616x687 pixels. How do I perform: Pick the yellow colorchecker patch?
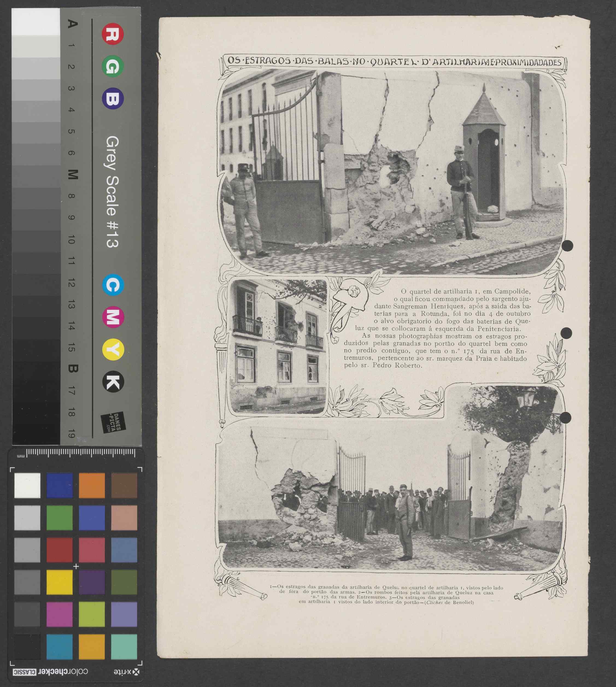click(60, 582)
